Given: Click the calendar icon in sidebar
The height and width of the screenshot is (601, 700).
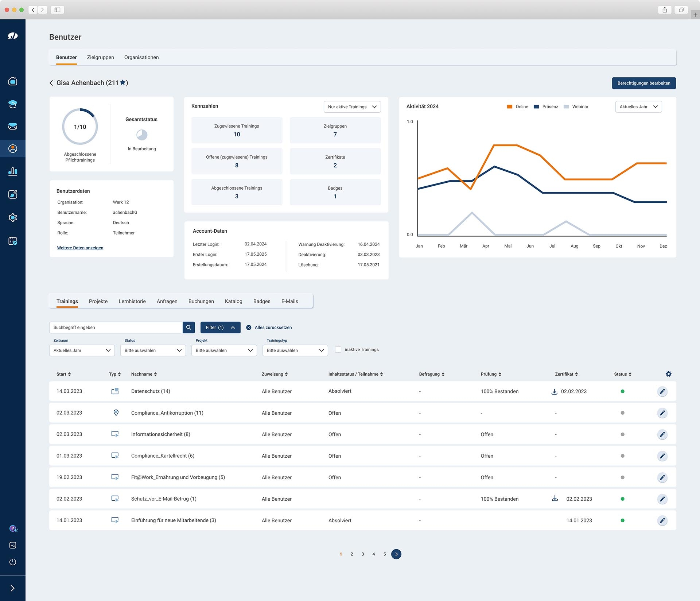Looking at the screenshot, I should pos(13,241).
